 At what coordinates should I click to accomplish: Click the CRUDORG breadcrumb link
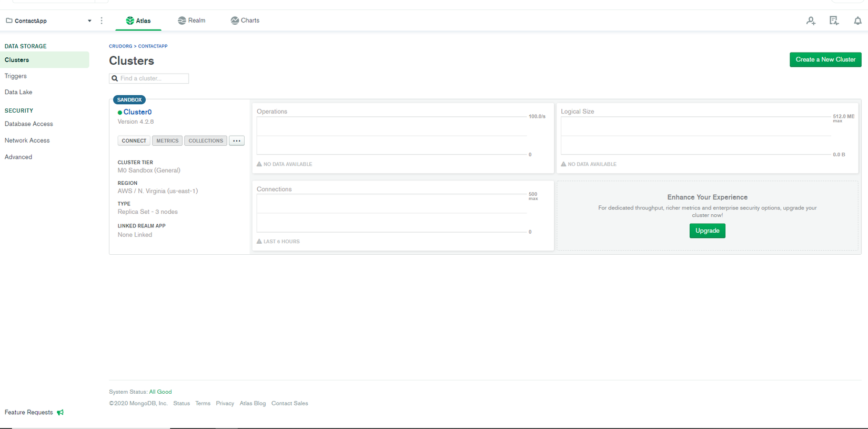[x=120, y=46]
